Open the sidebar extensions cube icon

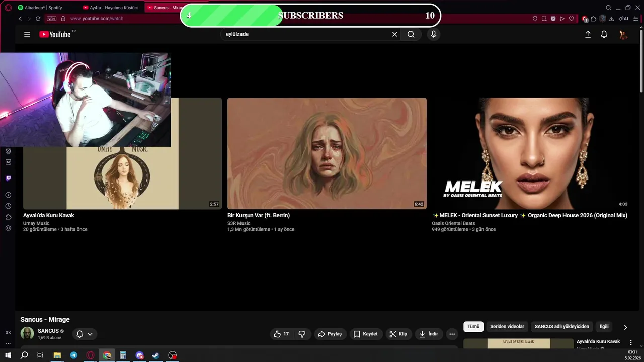pos(8,217)
